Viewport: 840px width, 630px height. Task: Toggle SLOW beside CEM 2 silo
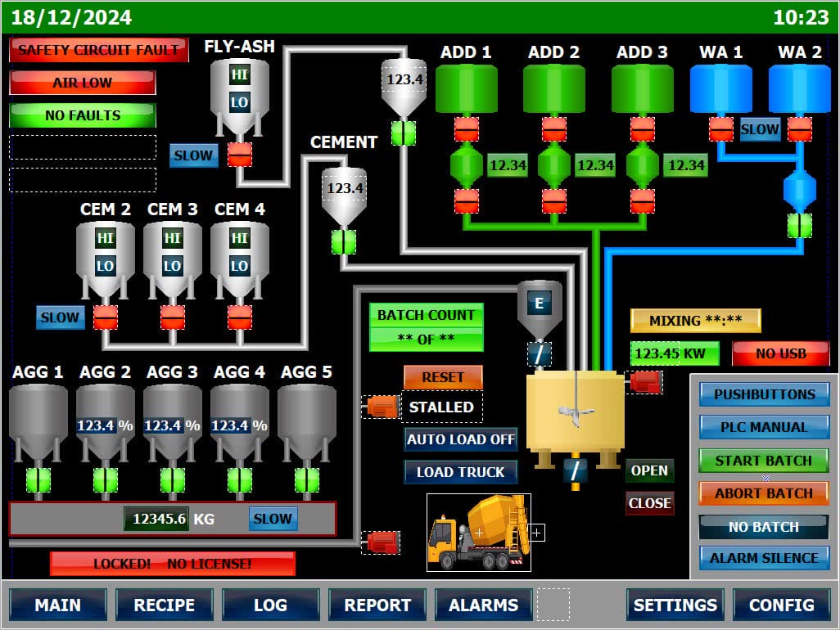(60, 317)
